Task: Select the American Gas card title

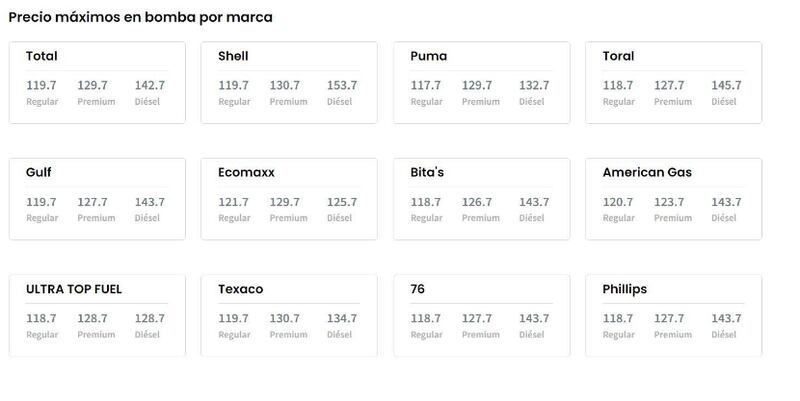Action: (647, 172)
